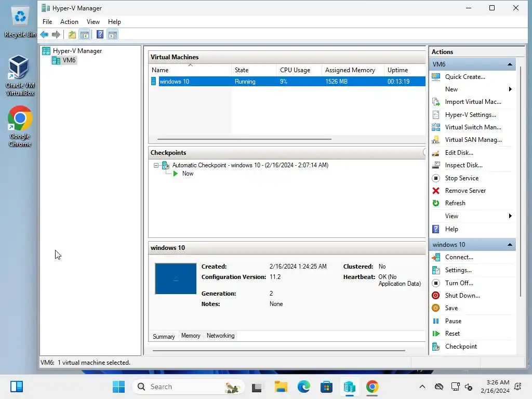The height and width of the screenshot is (399, 532).
Task: Open the Windows Start menu
Action: (119, 387)
